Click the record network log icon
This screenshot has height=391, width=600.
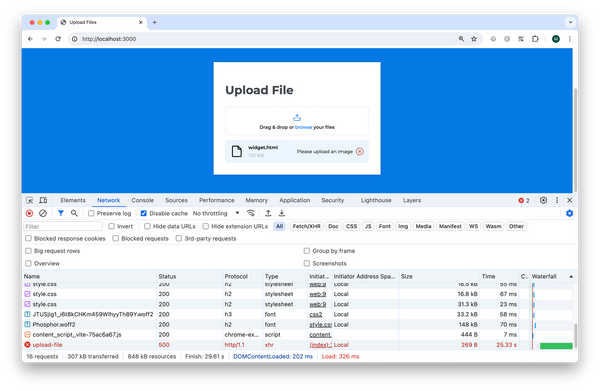[29, 213]
